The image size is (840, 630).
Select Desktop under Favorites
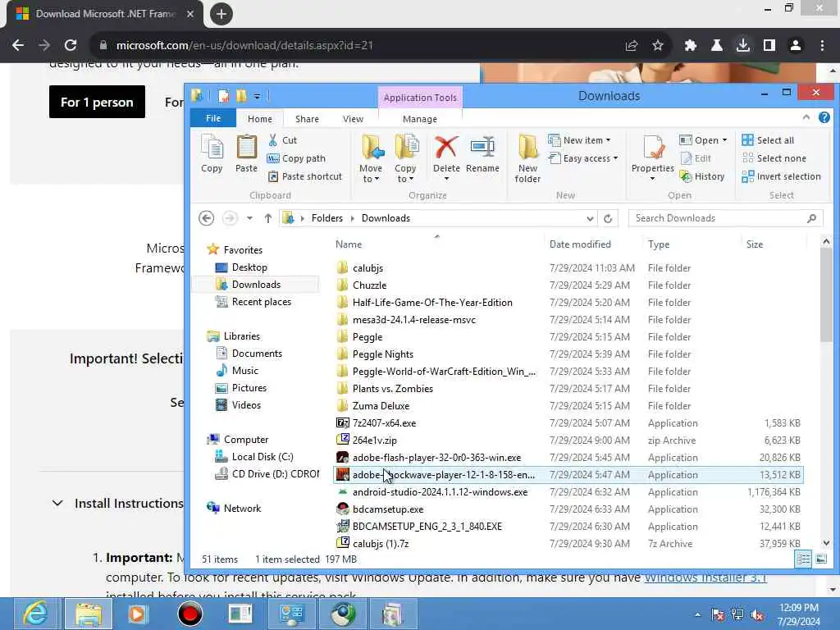(241, 267)
